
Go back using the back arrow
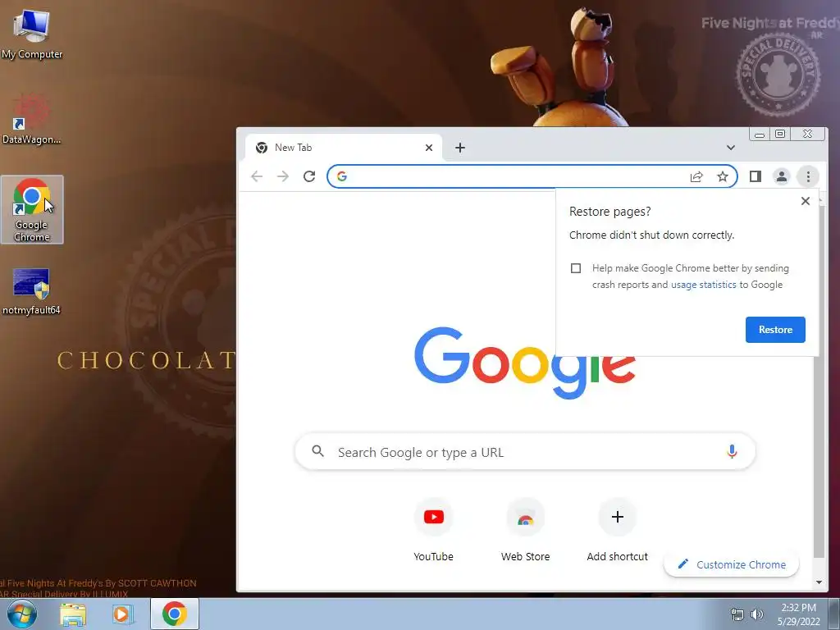[257, 176]
